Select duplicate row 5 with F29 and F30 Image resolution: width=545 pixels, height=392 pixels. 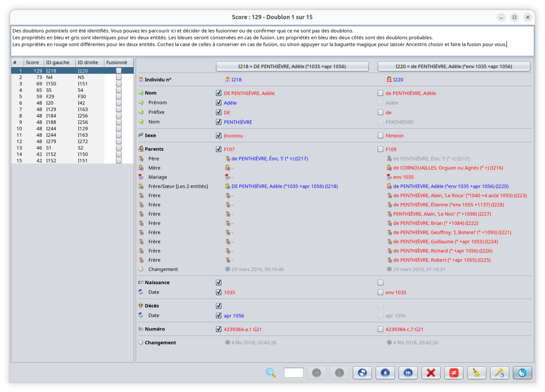pos(60,97)
